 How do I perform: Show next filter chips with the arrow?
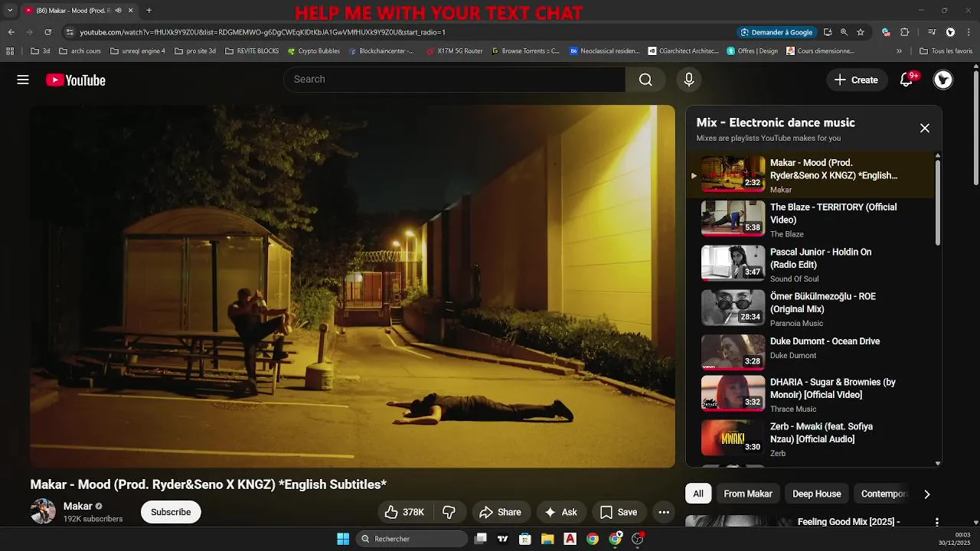(x=926, y=494)
